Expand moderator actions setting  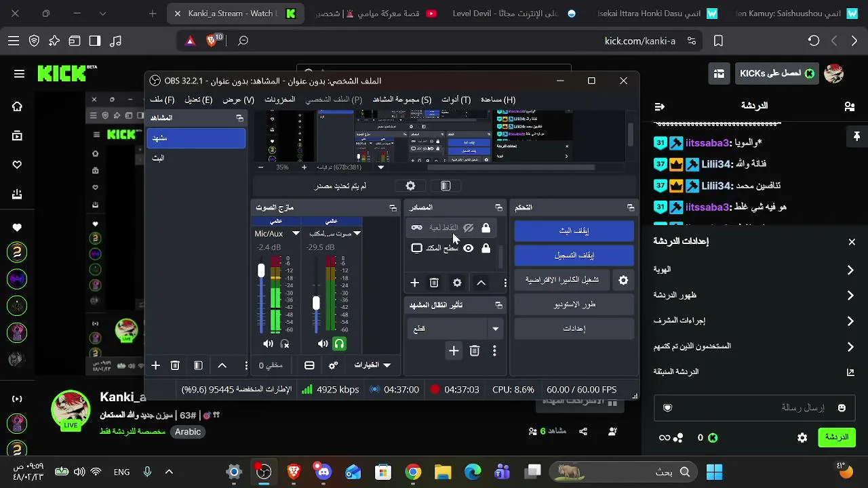(754, 321)
